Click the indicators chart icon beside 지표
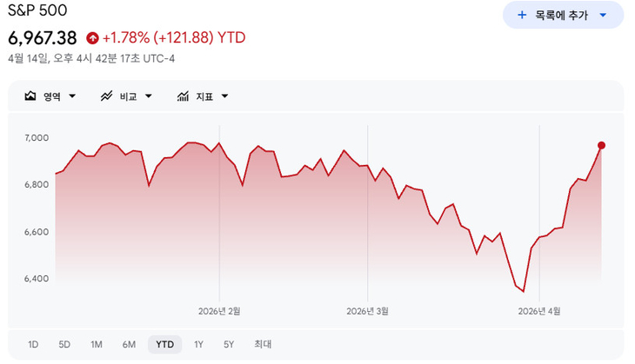This screenshot has height=364, width=635. click(x=184, y=96)
